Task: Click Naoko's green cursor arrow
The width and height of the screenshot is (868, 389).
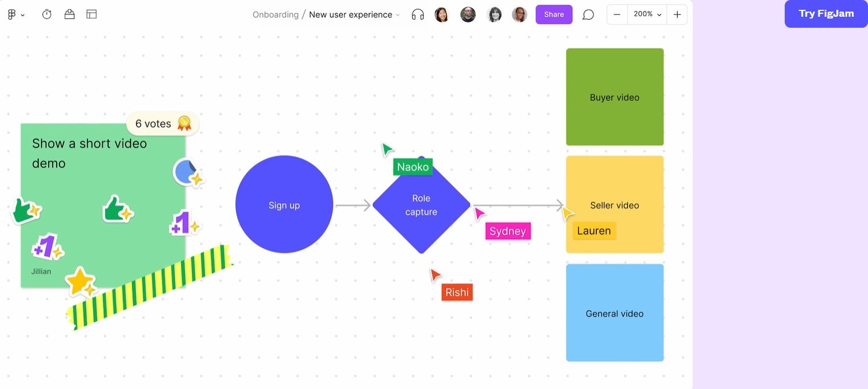Action: [x=387, y=150]
